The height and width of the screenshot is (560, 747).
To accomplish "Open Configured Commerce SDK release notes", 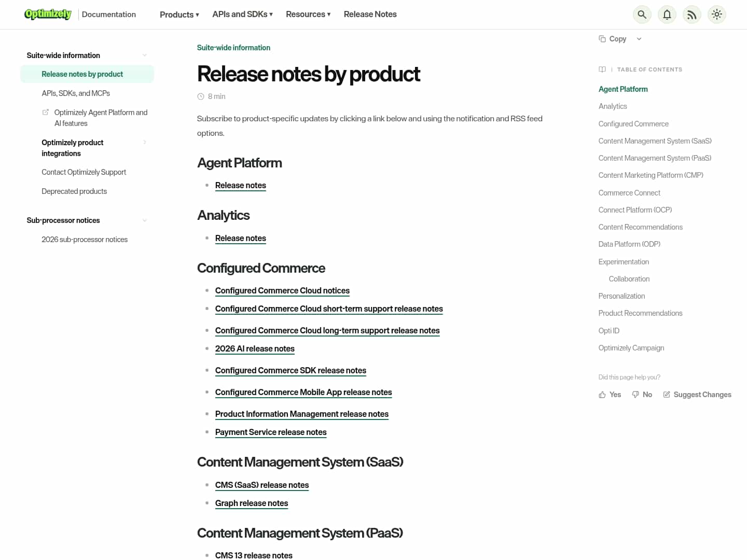I will [x=290, y=371].
